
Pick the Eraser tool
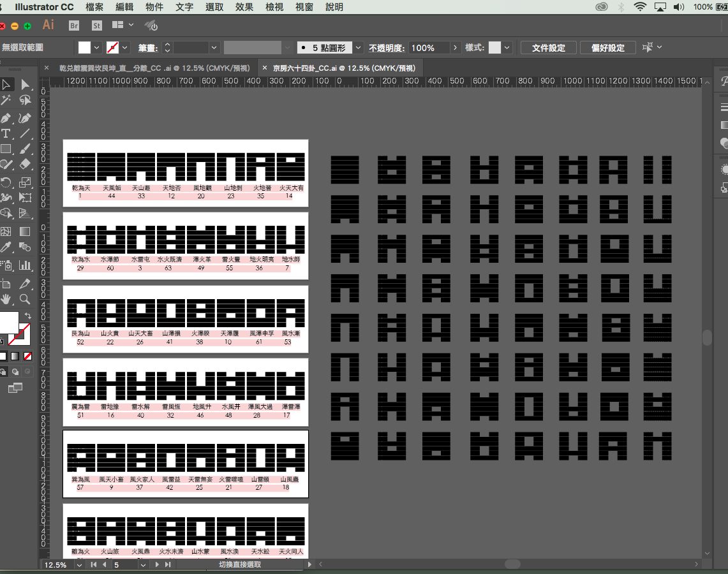[x=25, y=165]
